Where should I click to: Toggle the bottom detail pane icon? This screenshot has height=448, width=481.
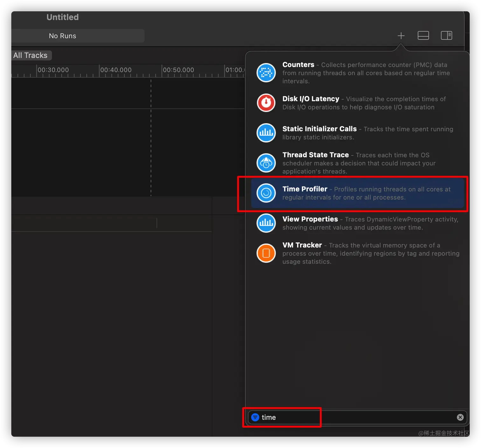click(x=423, y=36)
